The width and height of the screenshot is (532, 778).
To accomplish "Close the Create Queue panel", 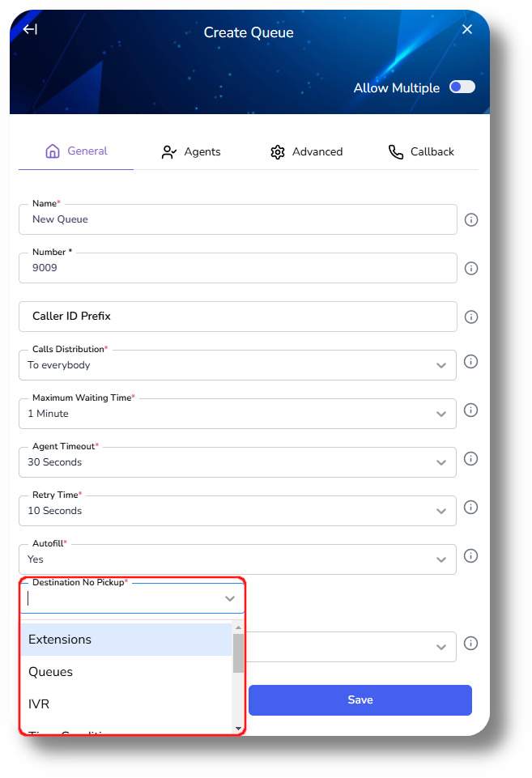I will point(467,30).
